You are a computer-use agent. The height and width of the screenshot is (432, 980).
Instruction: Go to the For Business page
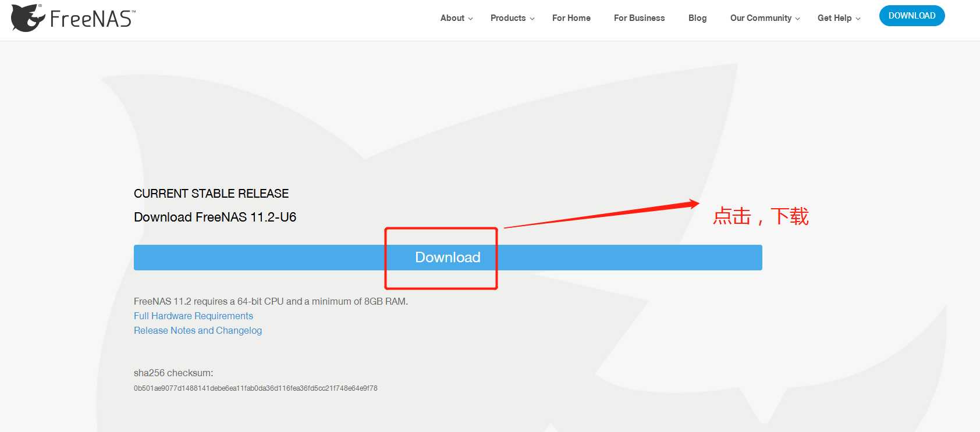click(x=639, y=18)
